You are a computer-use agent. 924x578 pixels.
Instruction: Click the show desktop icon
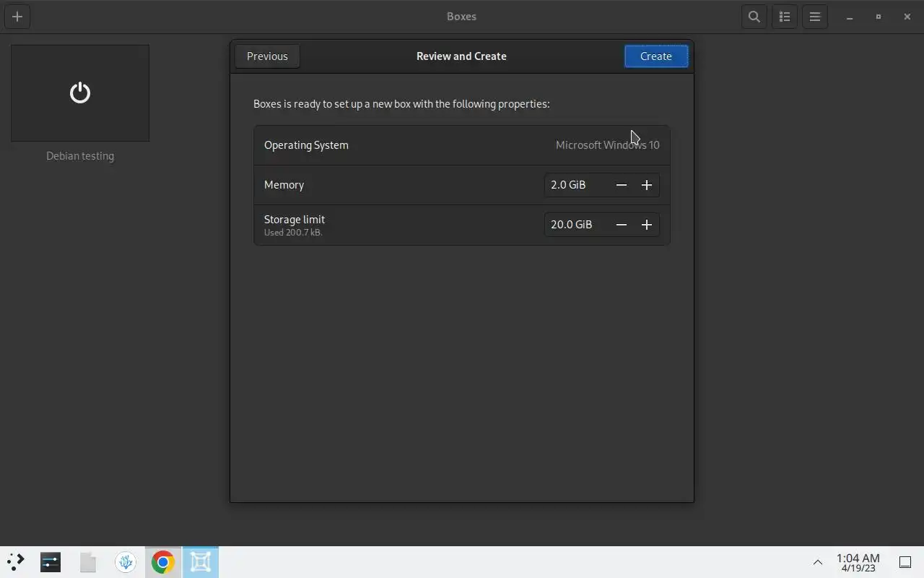click(905, 562)
